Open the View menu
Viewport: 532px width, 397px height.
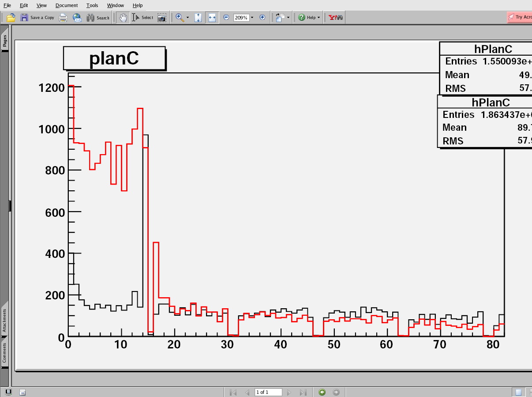click(x=41, y=5)
